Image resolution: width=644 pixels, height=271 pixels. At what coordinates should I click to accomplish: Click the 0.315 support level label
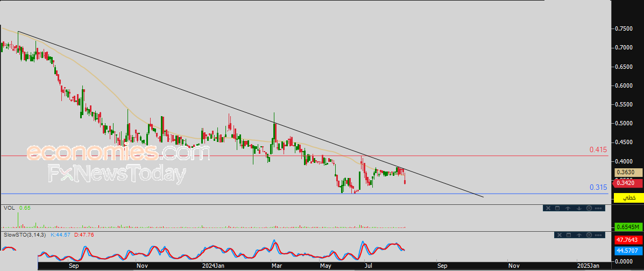[598, 188]
